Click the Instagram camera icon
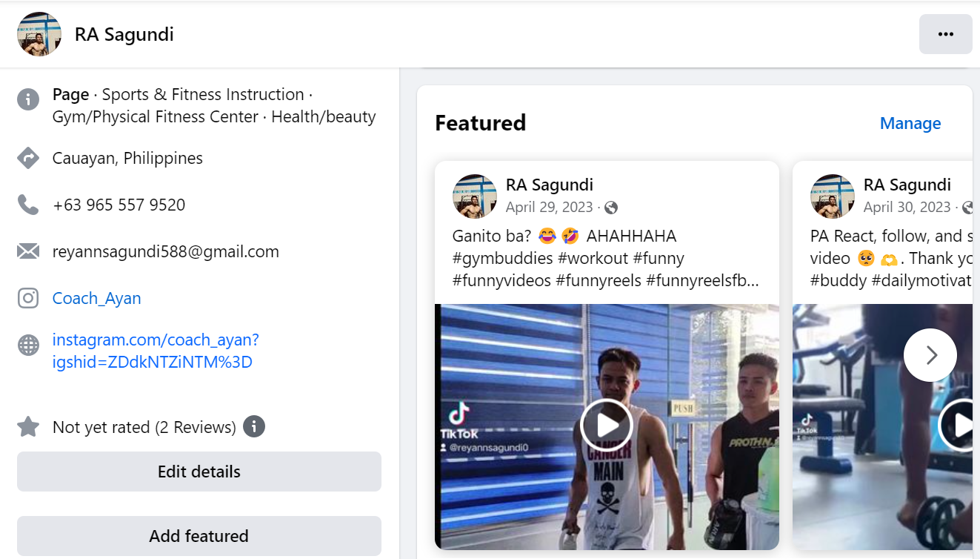Screen dimensions: 980x559 tap(28, 298)
